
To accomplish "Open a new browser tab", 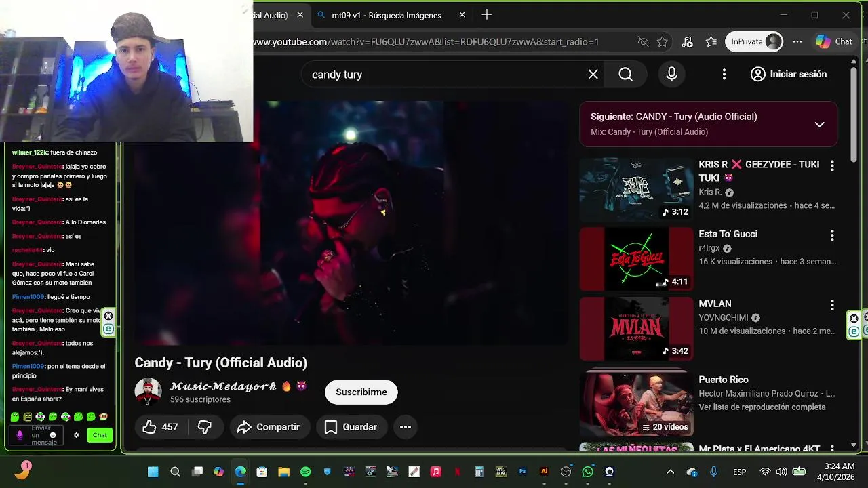I will tap(486, 15).
